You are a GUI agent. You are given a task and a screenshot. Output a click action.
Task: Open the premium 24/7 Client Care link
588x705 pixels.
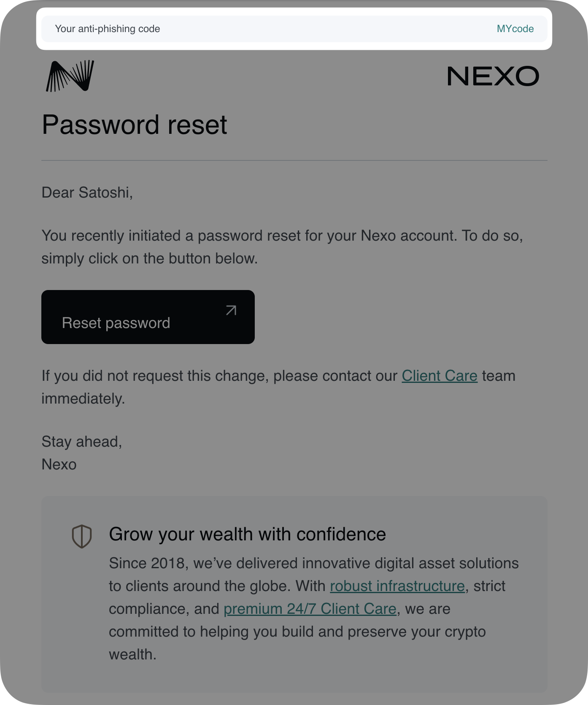click(310, 609)
